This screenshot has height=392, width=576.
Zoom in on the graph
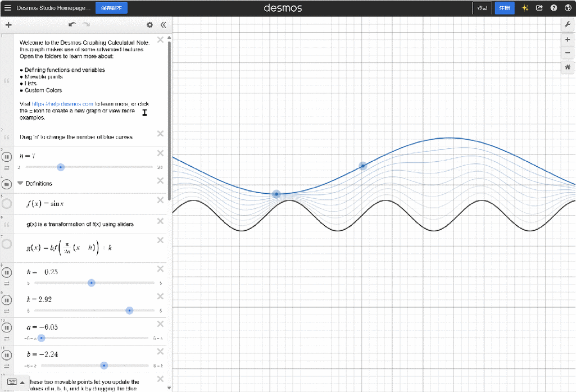point(567,40)
